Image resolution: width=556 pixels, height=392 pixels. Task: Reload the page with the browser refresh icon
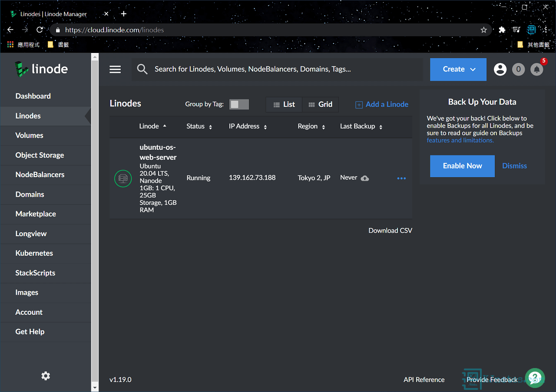point(40,30)
